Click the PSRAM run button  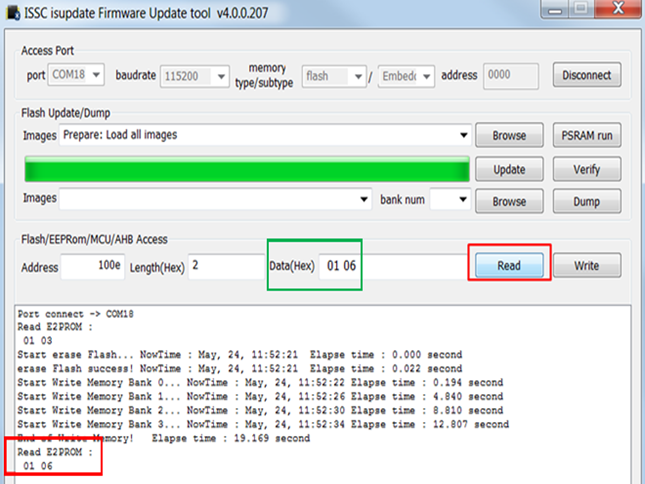[x=586, y=135]
